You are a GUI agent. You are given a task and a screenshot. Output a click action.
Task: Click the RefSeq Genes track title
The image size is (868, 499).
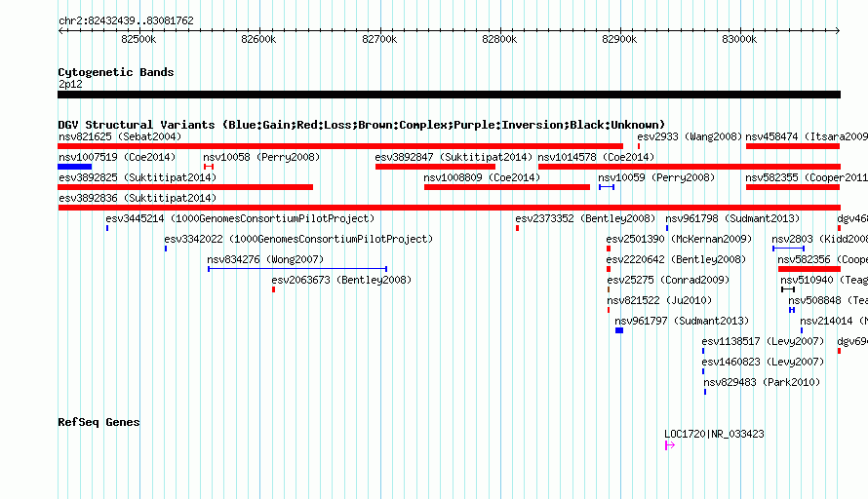[x=99, y=422]
